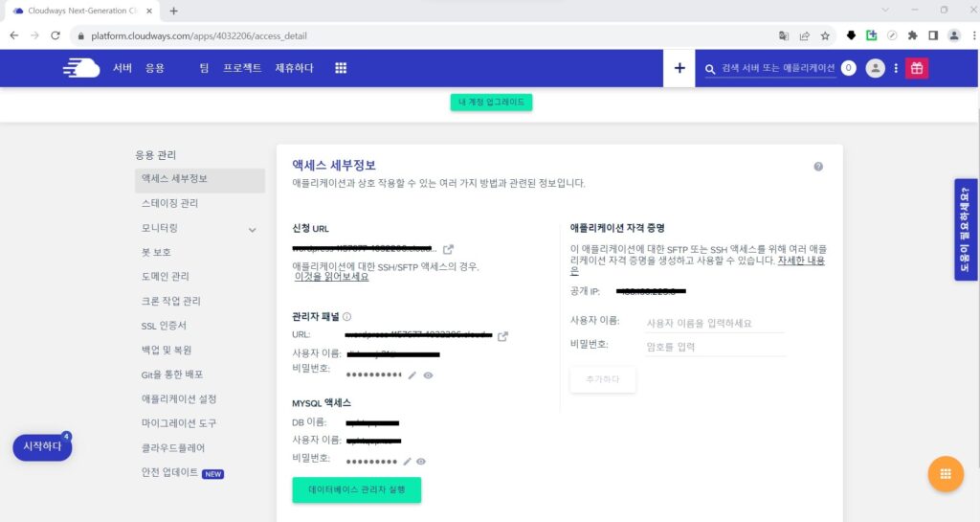
Task: Click the 추가하다 button
Action: click(603, 379)
